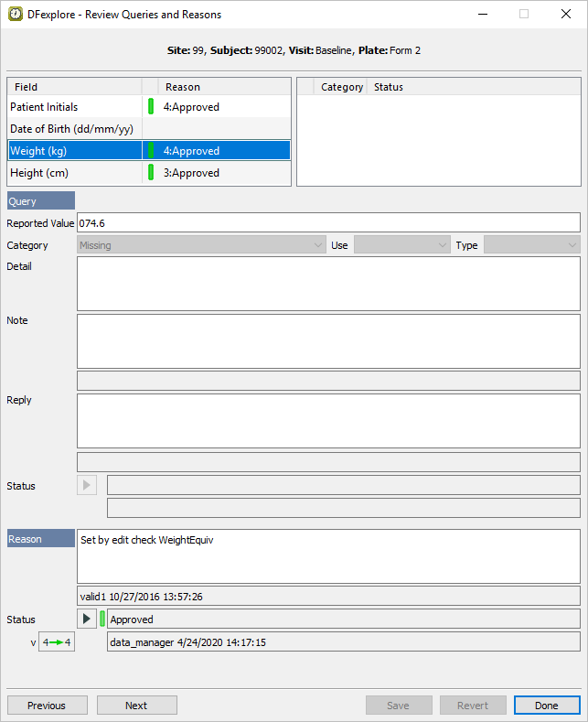Select the Date of Birth field row
Screen dimensions: 588x722
click(x=73, y=129)
